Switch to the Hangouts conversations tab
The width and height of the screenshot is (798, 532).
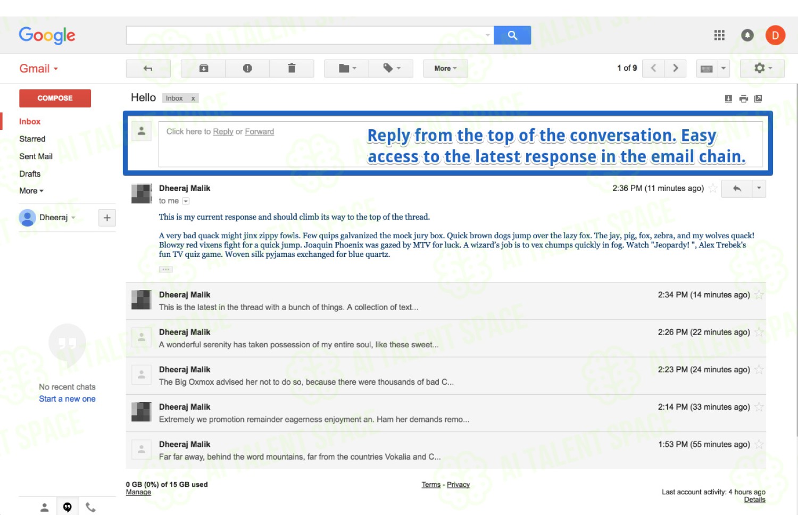68,508
